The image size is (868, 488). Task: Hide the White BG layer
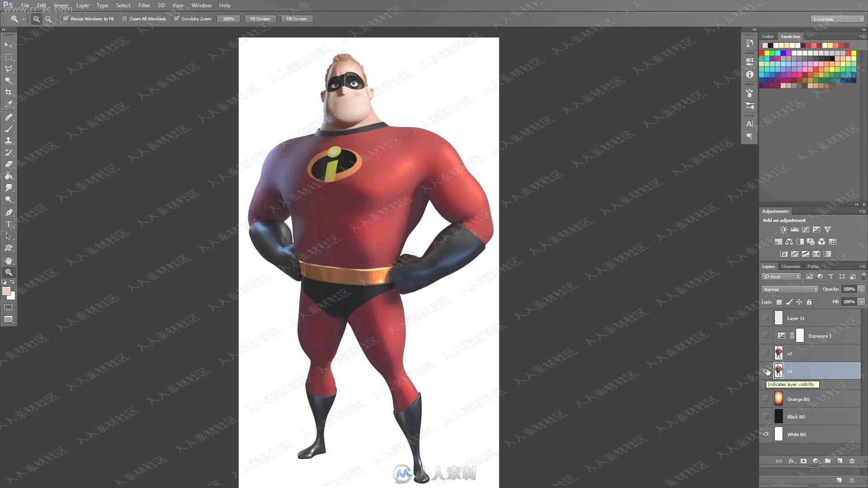(765, 434)
